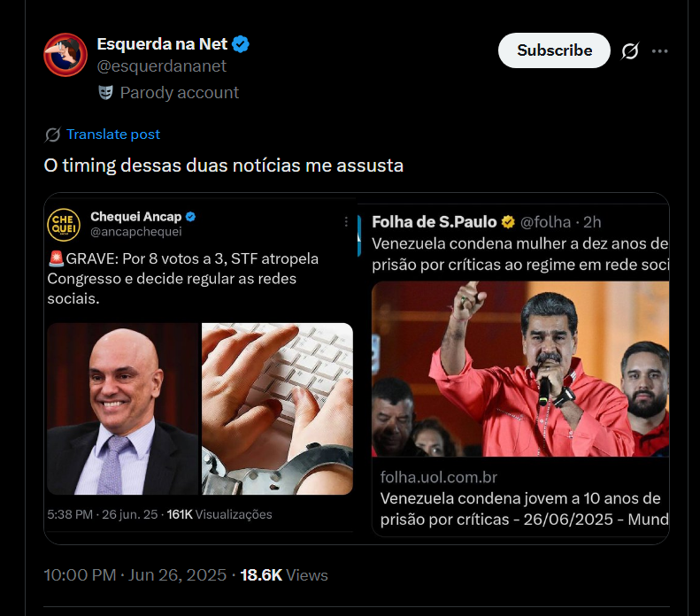The height and width of the screenshot is (616, 700).
Task: Click the Parody account mask icon
Action: [105, 93]
